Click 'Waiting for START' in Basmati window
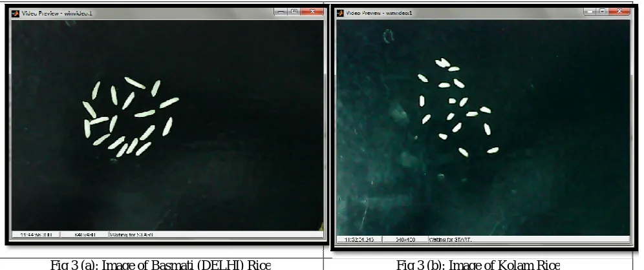This screenshot has width=644, height=270. 131,234
